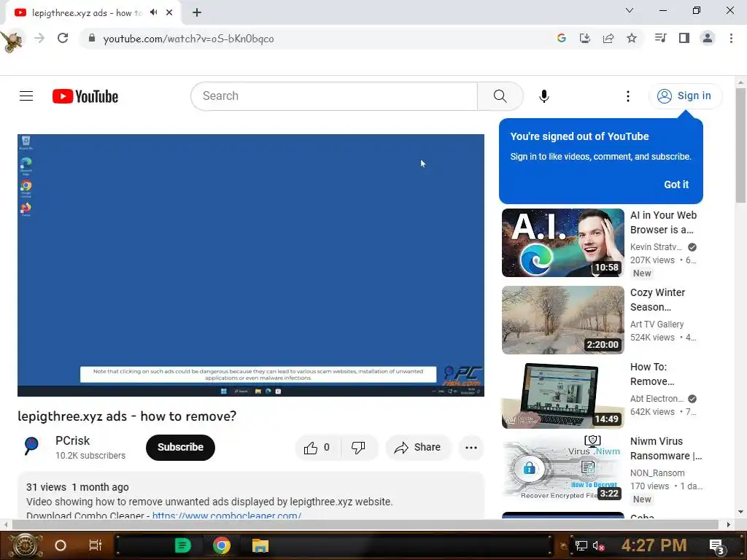Open green notes app on taskbar

(x=182, y=545)
